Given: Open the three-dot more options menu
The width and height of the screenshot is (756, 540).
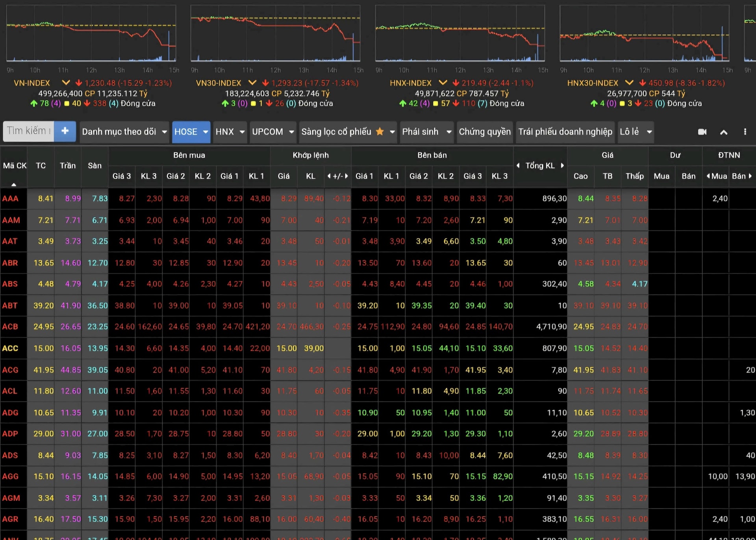Looking at the screenshot, I should coord(745,132).
